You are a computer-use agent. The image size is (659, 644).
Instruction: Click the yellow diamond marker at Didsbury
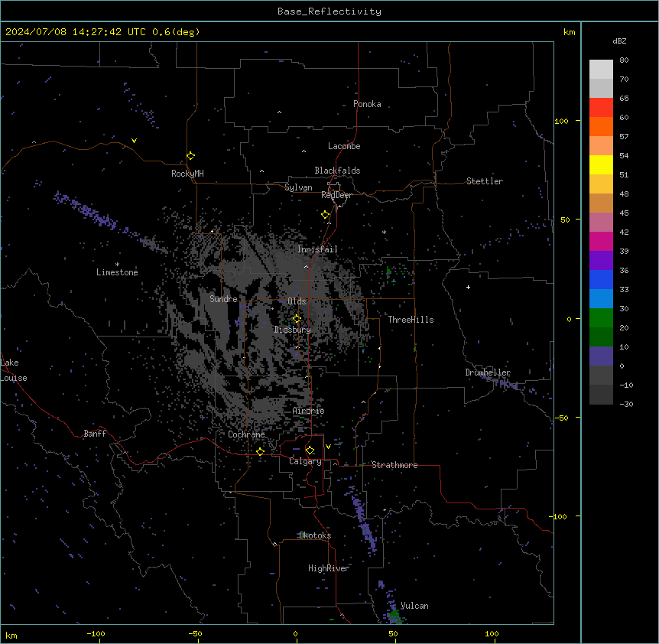click(297, 319)
